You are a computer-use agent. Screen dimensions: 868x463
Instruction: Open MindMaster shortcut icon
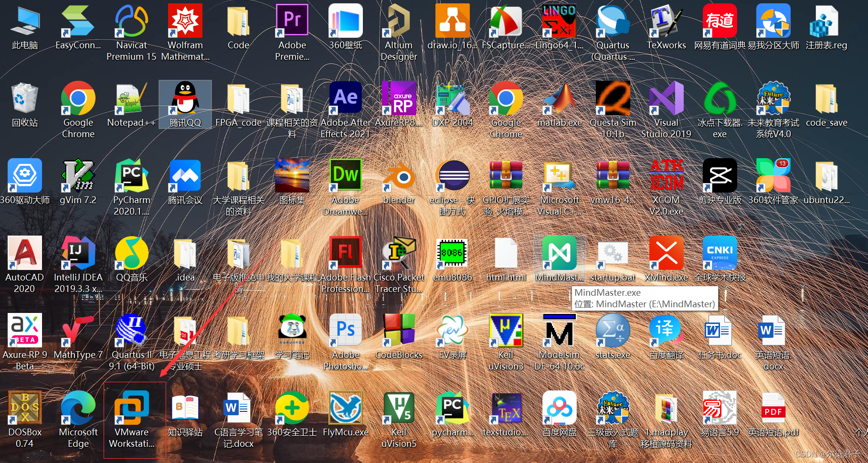pos(560,253)
